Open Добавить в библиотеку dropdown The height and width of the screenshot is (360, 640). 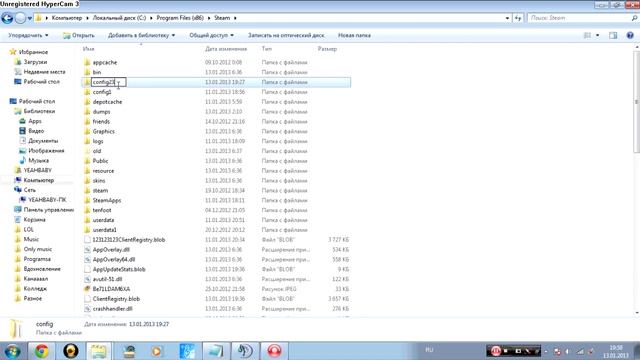141,36
